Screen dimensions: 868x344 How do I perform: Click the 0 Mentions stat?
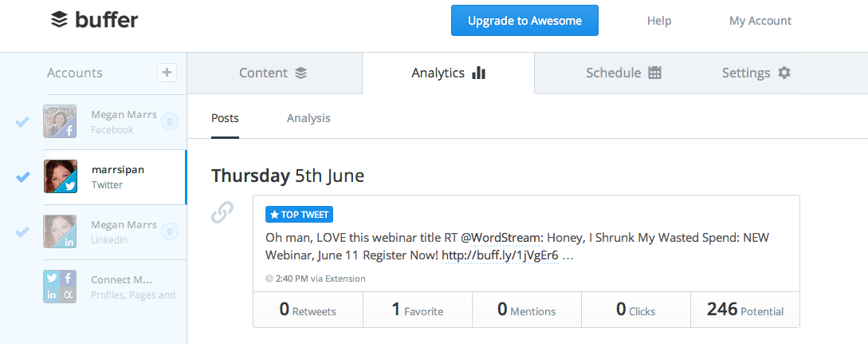(x=526, y=310)
